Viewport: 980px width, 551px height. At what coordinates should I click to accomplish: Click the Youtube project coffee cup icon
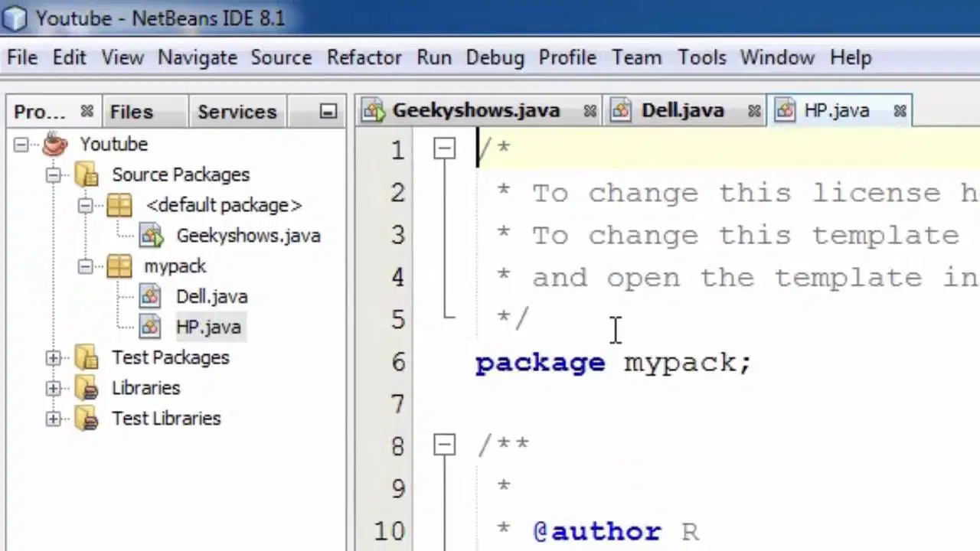[x=55, y=144]
